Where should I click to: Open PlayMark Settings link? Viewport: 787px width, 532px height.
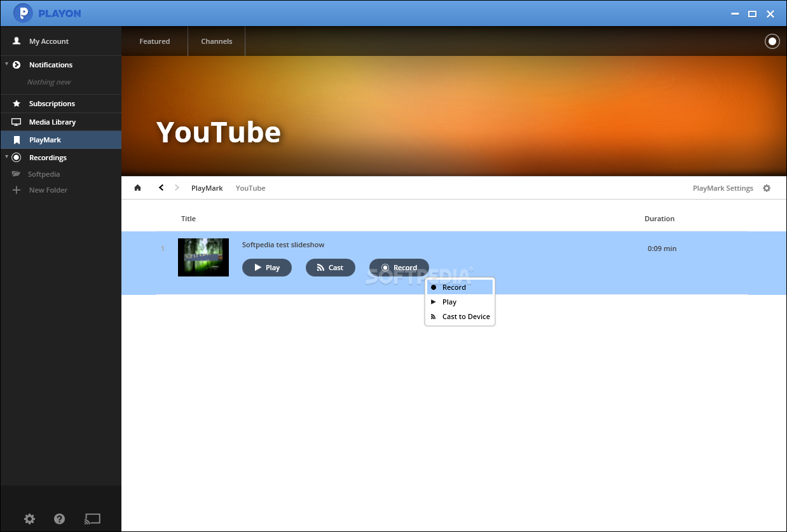coord(723,188)
